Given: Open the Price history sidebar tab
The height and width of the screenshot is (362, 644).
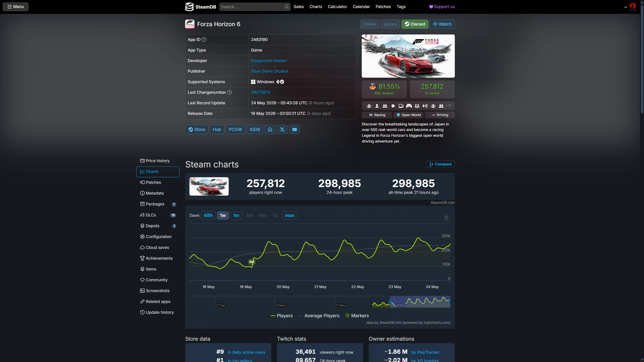Looking at the screenshot, I should 158,161.
